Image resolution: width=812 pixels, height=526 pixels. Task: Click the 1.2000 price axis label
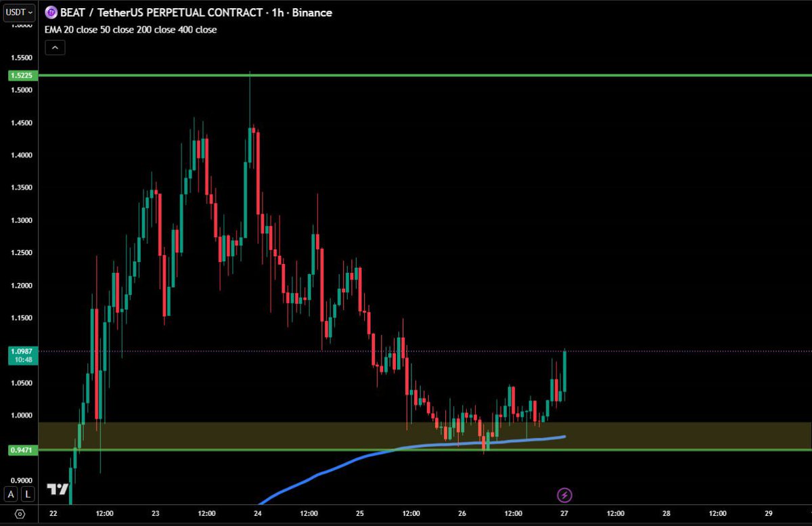22,286
